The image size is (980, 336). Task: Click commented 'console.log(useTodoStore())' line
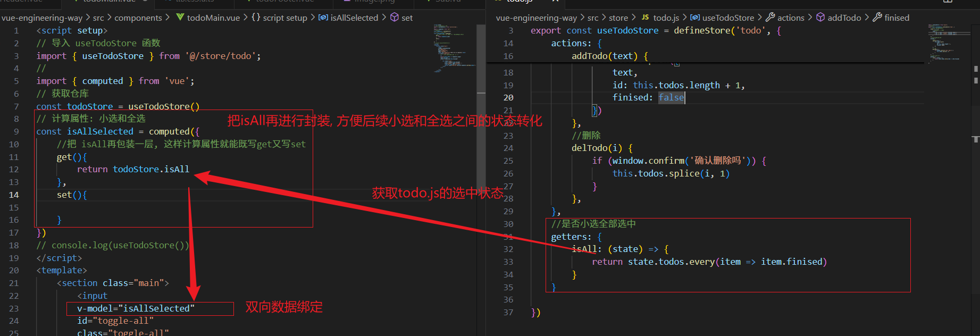tap(113, 245)
